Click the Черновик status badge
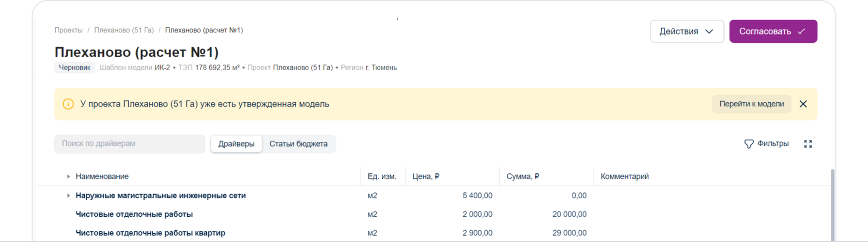Image resolution: width=868 pixels, height=242 pixels. (x=74, y=68)
